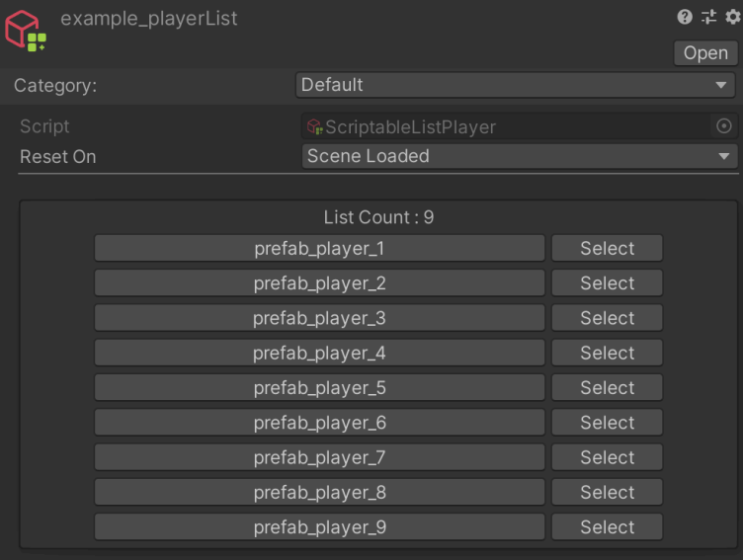Click Select next to prefab_player_9
The height and width of the screenshot is (560, 743).
[607, 526]
